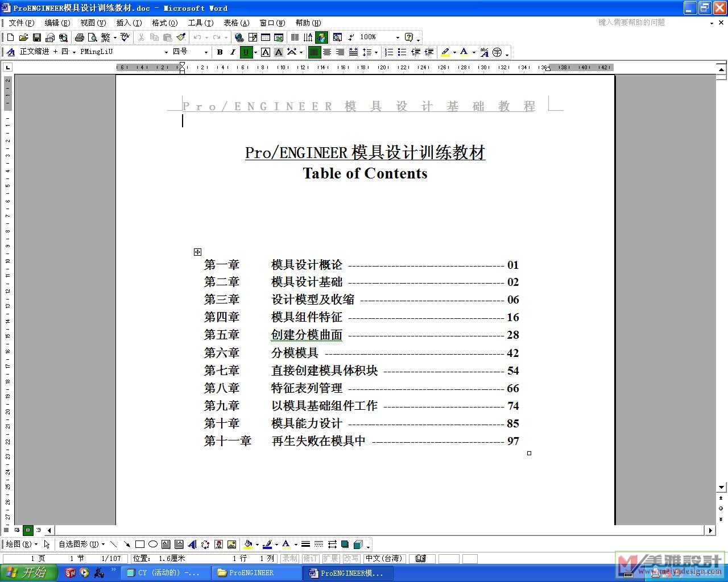This screenshot has width=728, height=582.
Task: Click the Highlight color marker button
Action: pyautogui.click(x=445, y=52)
